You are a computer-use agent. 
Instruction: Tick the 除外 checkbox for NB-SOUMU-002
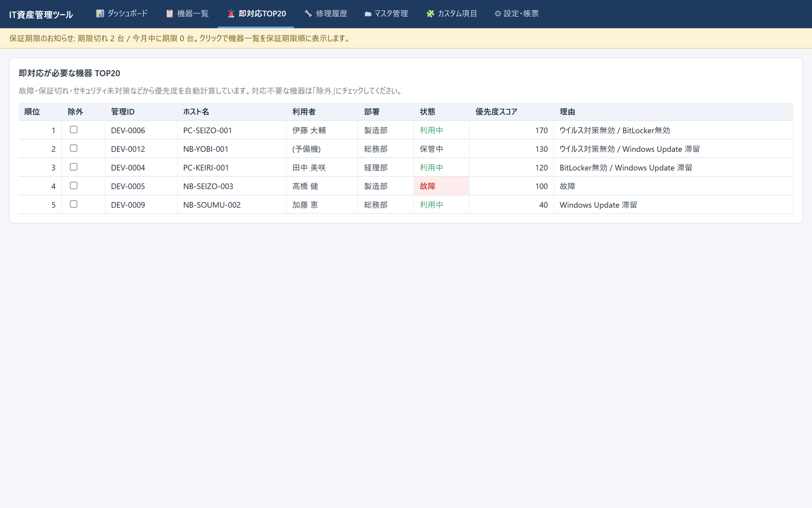pyautogui.click(x=74, y=204)
